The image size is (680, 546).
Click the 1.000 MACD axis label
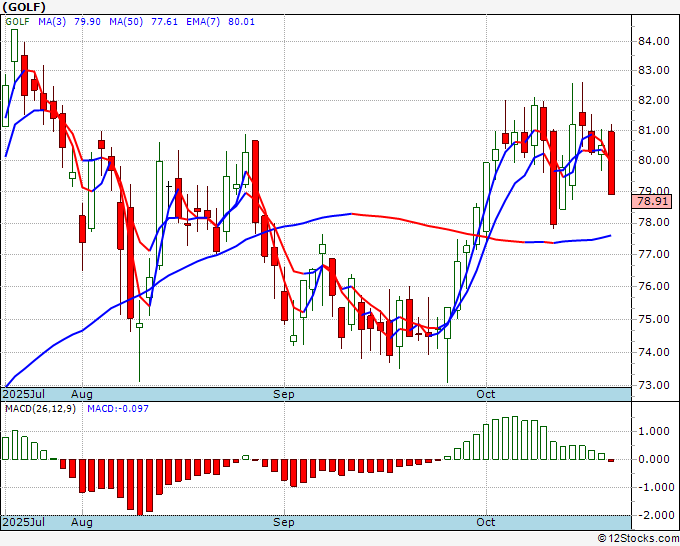coord(654,431)
